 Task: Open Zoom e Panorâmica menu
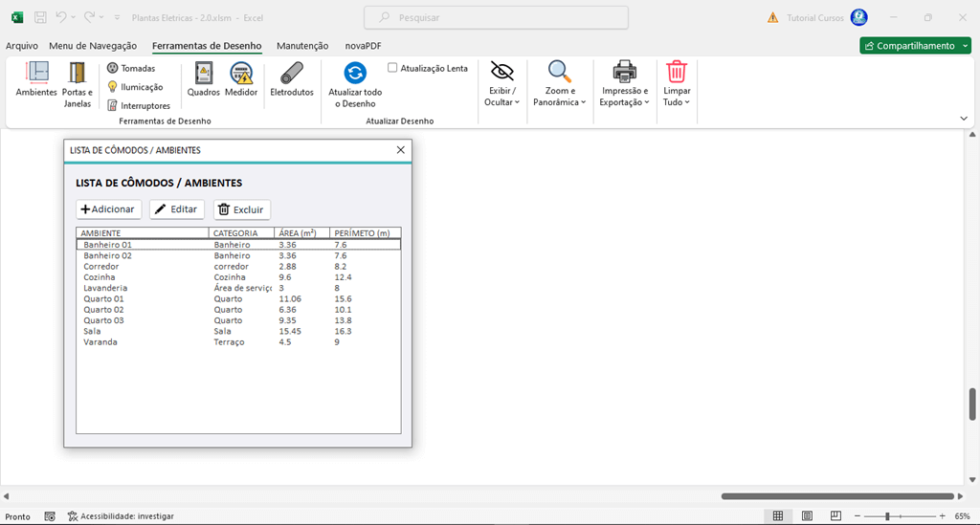pyautogui.click(x=559, y=84)
